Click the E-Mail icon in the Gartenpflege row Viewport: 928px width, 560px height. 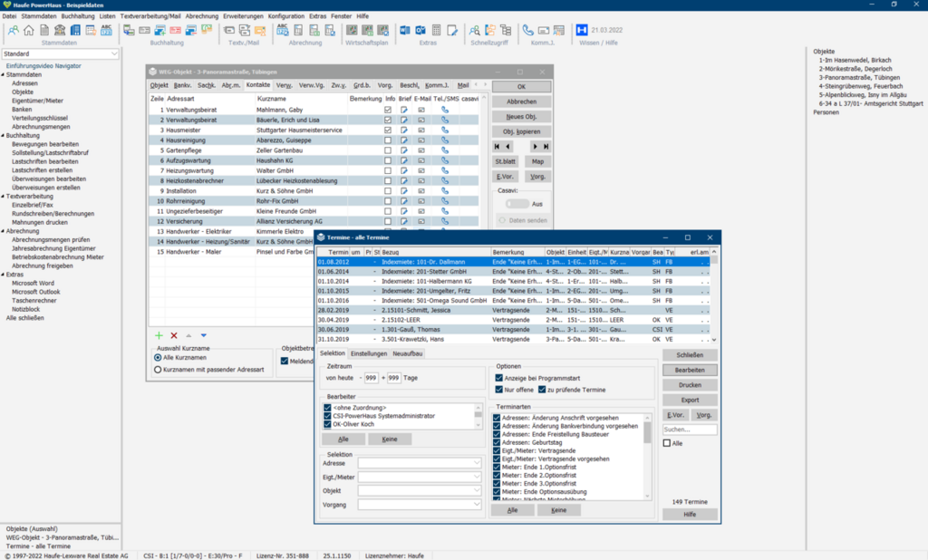[421, 150]
